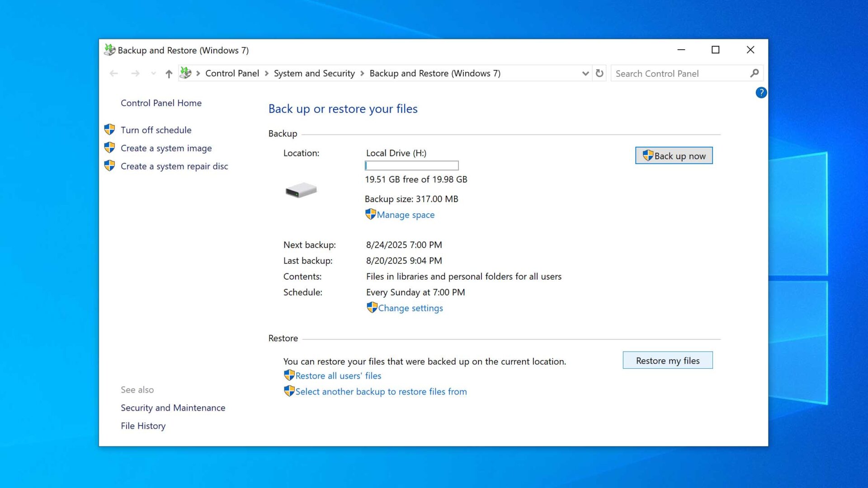Open the address bar history dropdown
This screenshot has width=868, height=488.
pyautogui.click(x=585, y=73)
